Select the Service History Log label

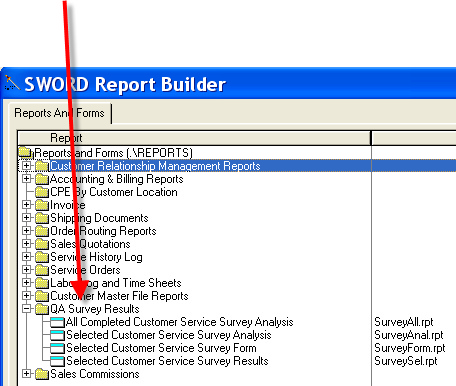click(96, 257)
